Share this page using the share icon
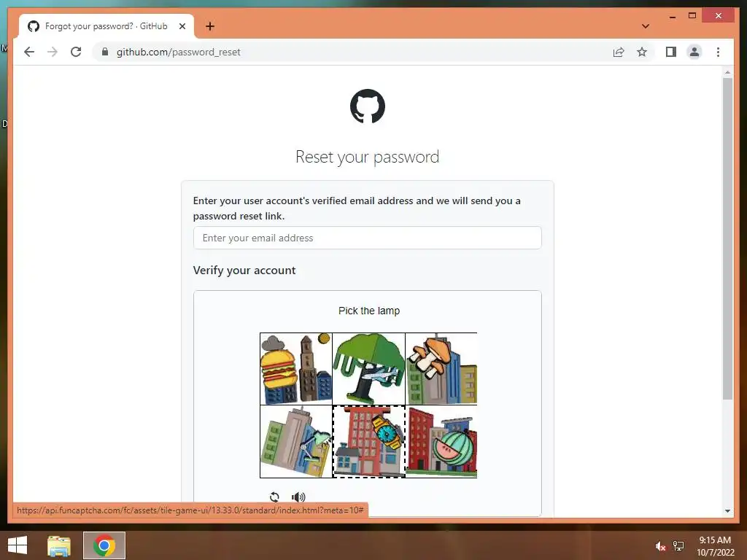Image resolution: width=747 pixels, height=560 pixels. tap(619, 52)
